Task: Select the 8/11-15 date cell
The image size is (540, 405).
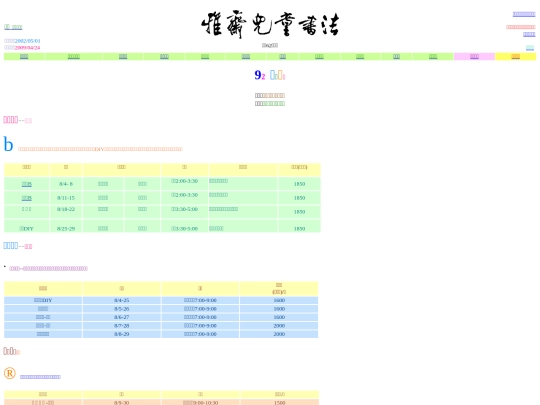Action: point(66,198)
